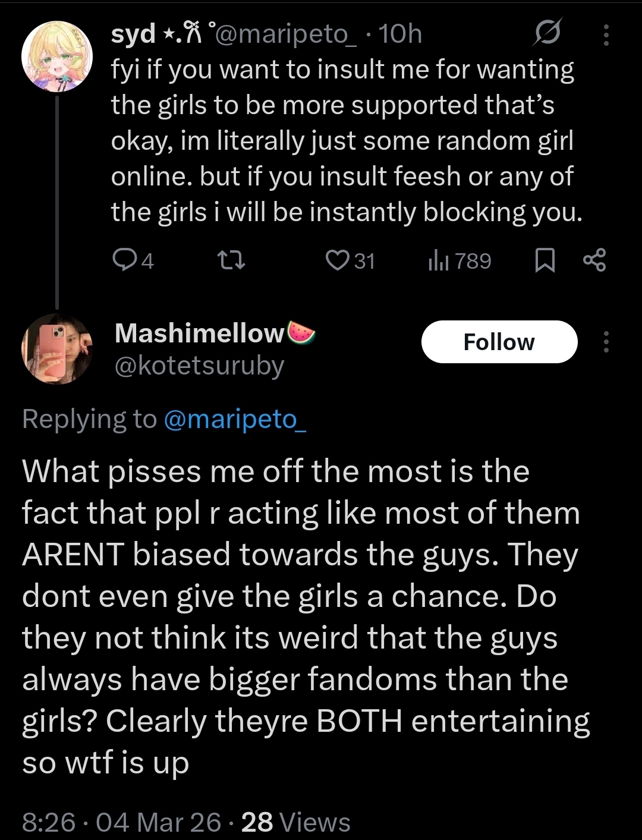642x840 pixels.
Task: Open syd's profile avatar
Action: pyautogui.click(x=57, y=56)
